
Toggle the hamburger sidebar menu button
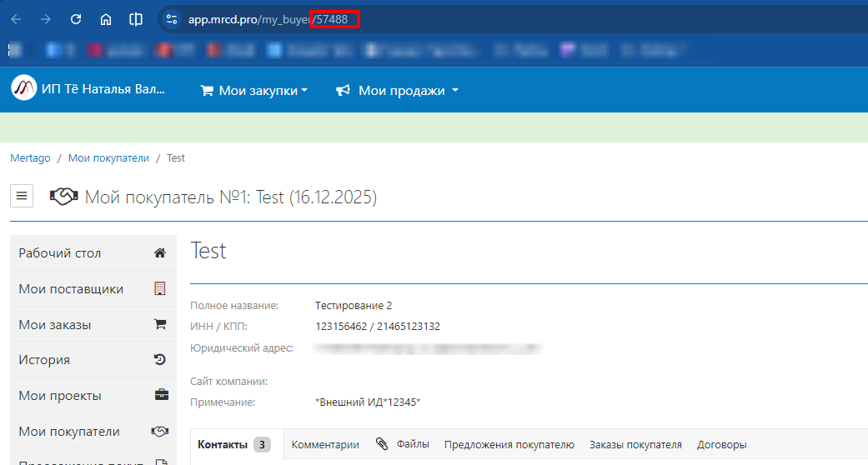click(x=22, y=197)
